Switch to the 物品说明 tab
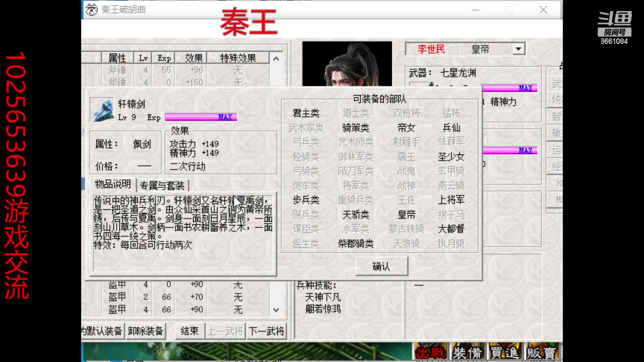 (113, 184)
